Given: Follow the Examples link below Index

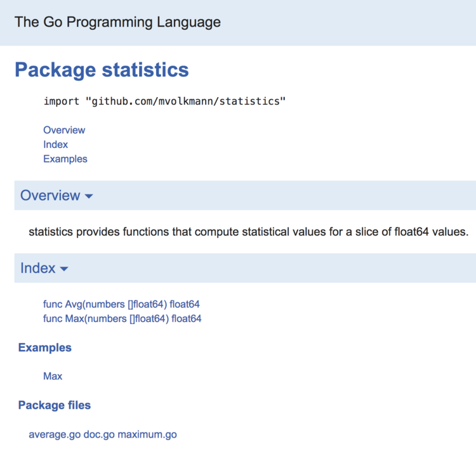Looking at the screenshot, I should [65, 159].
